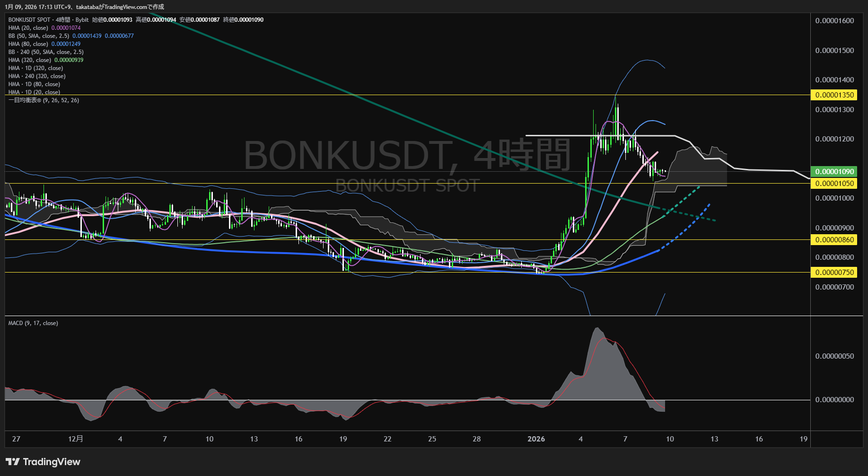Click the yellow 0.00000750 price label
The image size is (868, 476).
tap(834, 273)
